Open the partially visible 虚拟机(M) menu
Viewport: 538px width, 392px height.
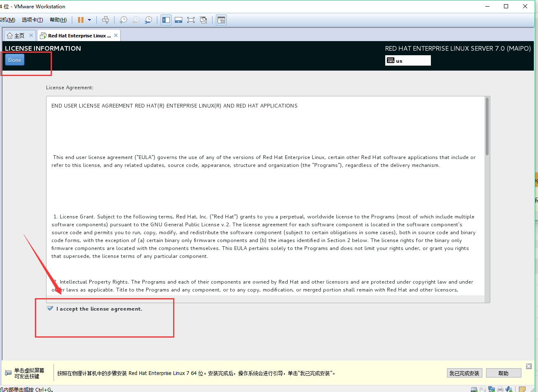click(x=7, y=20)
